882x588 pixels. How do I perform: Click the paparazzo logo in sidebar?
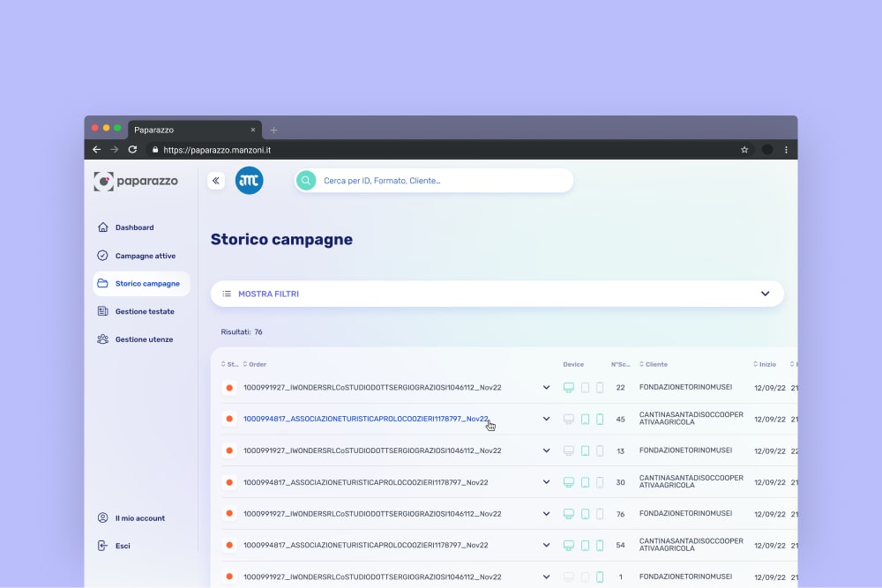click(x=136, y=181)
